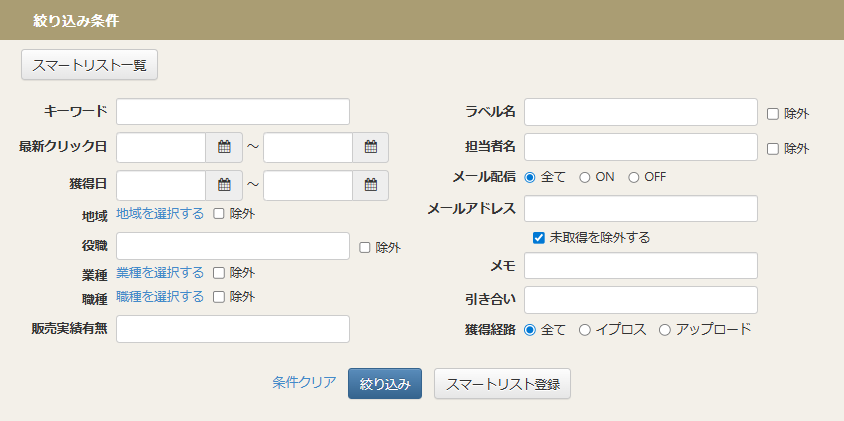Screen dimensions: 844x421
Task: Check 除外 next to ラベル名
Action: pos(773,114)
